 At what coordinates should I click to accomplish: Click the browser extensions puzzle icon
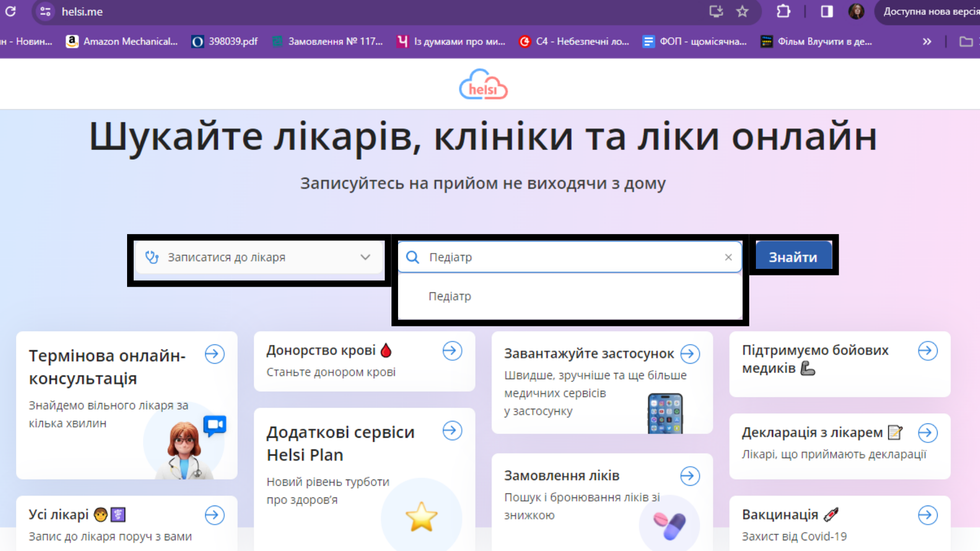pyautogui.click(x=783, y=11)
